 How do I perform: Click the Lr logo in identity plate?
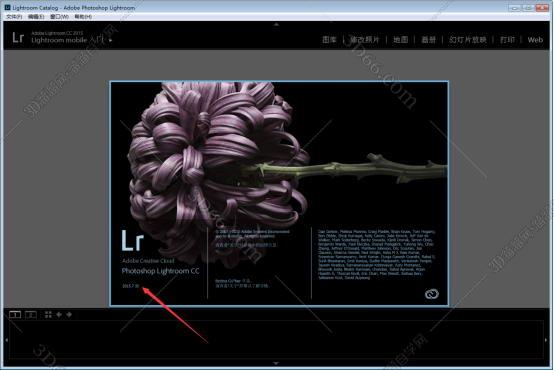(18, 37)
